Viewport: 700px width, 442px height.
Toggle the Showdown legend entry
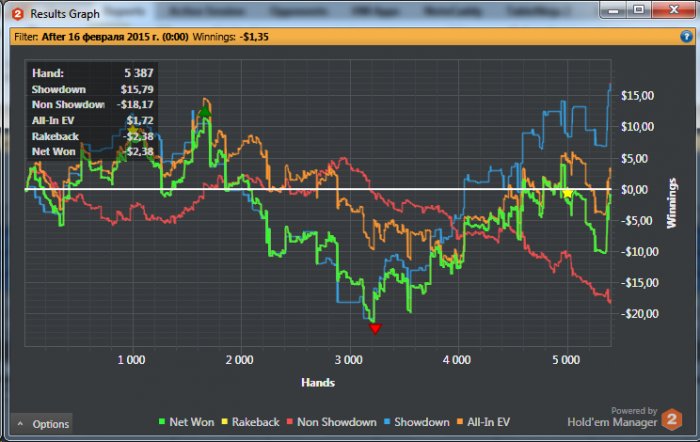point(417,422)
